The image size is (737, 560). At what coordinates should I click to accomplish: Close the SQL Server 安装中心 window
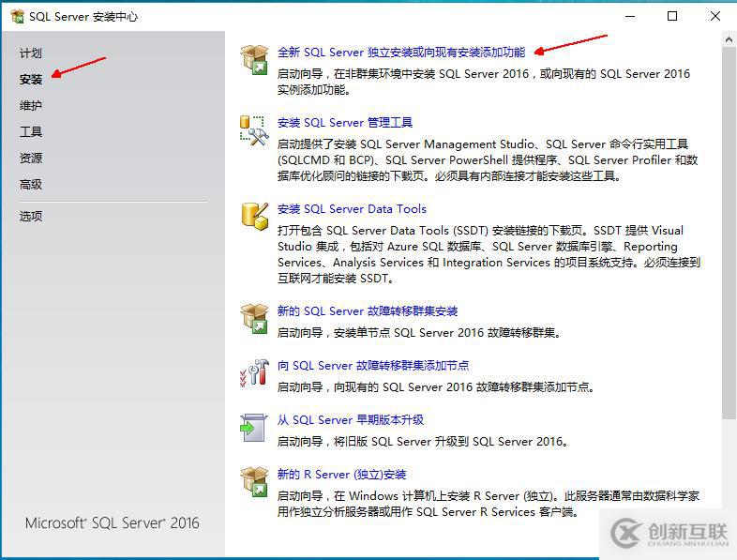point(714,17)
